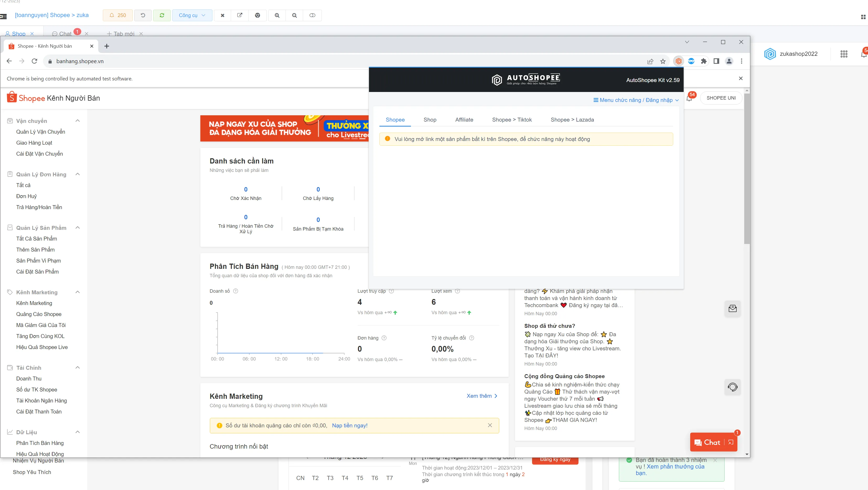
Task: Toggle the switch icon in the top toolbar
Action: click(312, 15)
